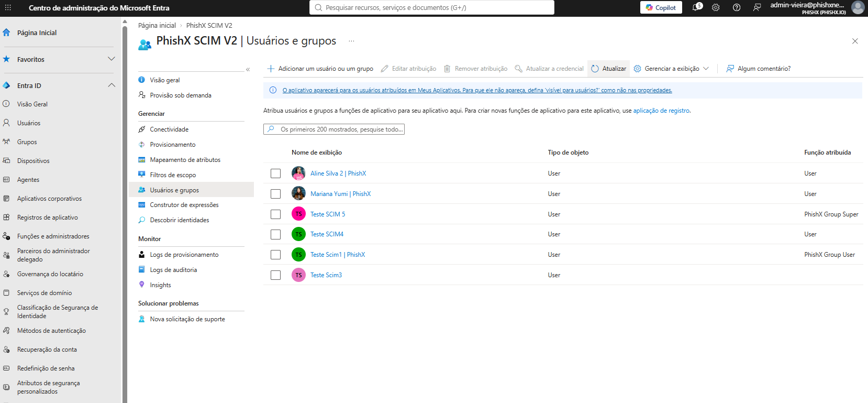
Task: Check the box for Teste SCIM4
Action: 275,234
